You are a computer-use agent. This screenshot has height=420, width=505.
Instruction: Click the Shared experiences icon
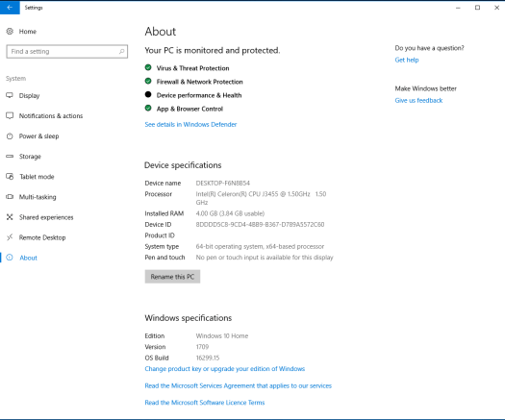tap(10, 217)
